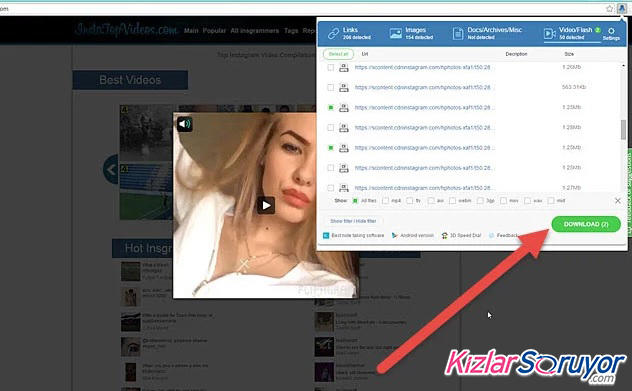Open the Android version link
This screenshot has height=391, width=632.
pyautogui.click(x=413, y=235)
